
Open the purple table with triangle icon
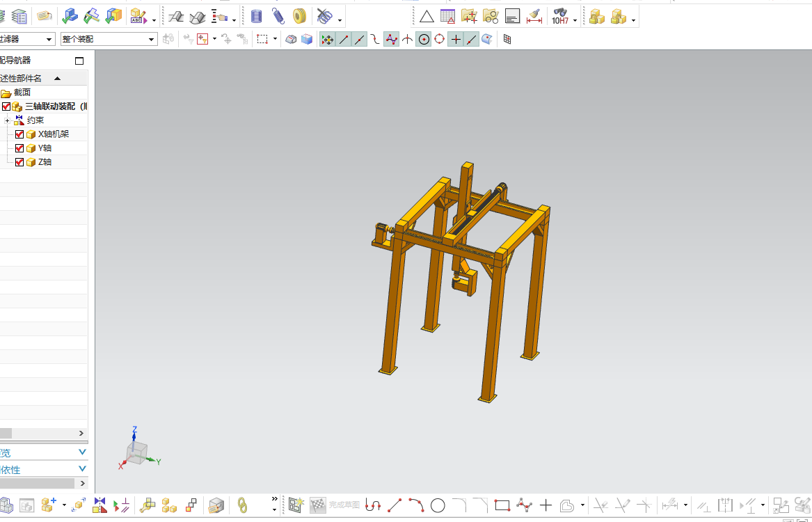[x=447, y=17]
